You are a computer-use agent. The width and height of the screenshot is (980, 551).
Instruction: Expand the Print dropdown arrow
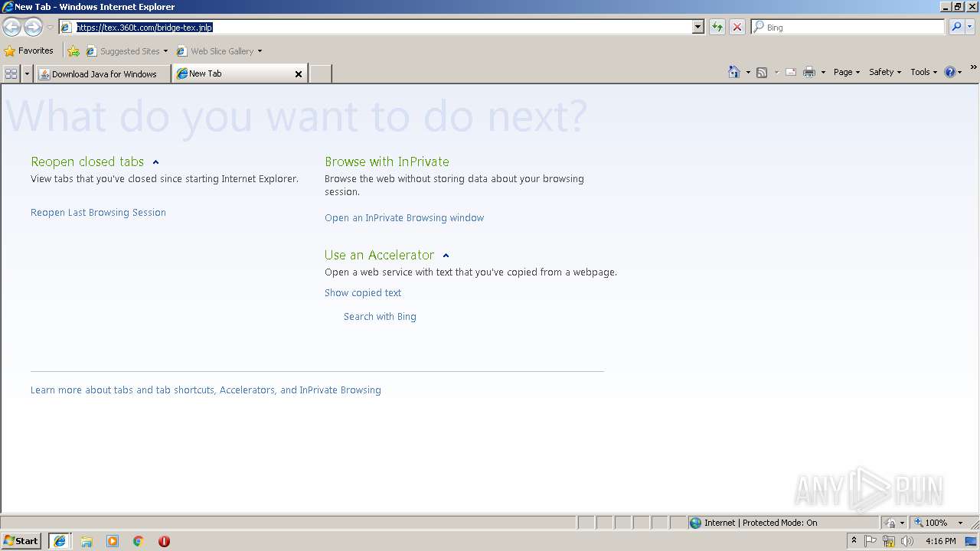tap(823, 72)
